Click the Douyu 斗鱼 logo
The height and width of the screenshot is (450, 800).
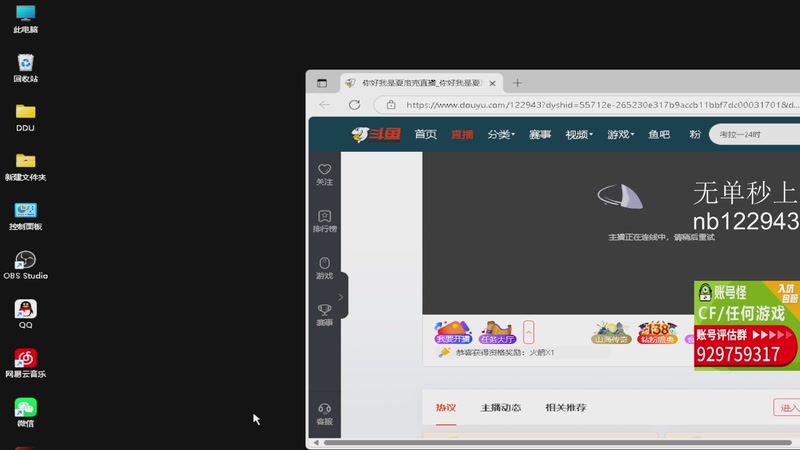[376, 134]
